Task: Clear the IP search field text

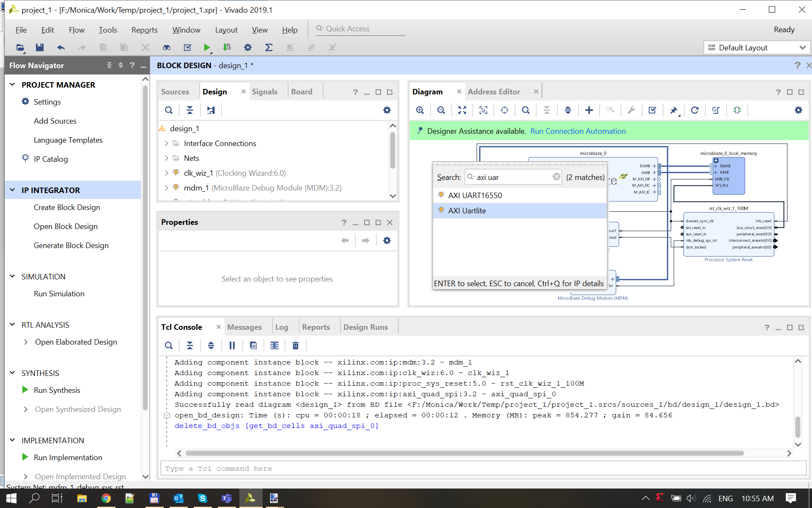Action: (557, 177)
